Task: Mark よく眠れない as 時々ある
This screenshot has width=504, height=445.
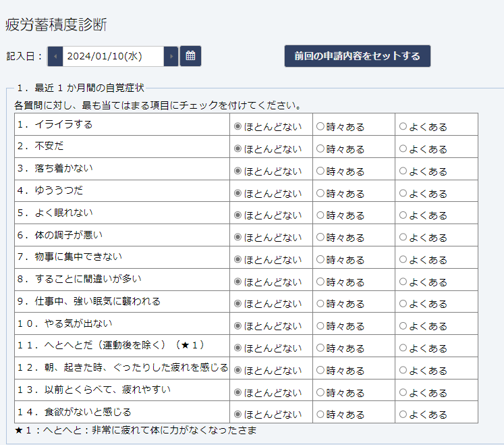Action: (x=320, y=215)
